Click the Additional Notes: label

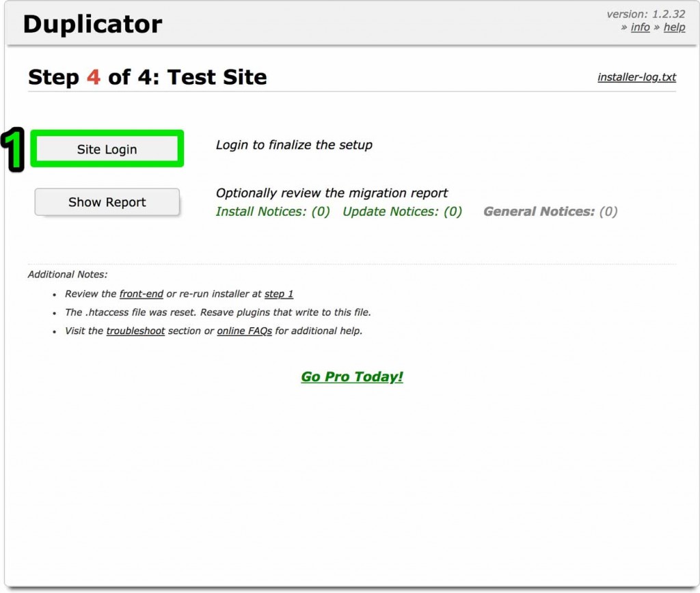click(x=68, y=275)
